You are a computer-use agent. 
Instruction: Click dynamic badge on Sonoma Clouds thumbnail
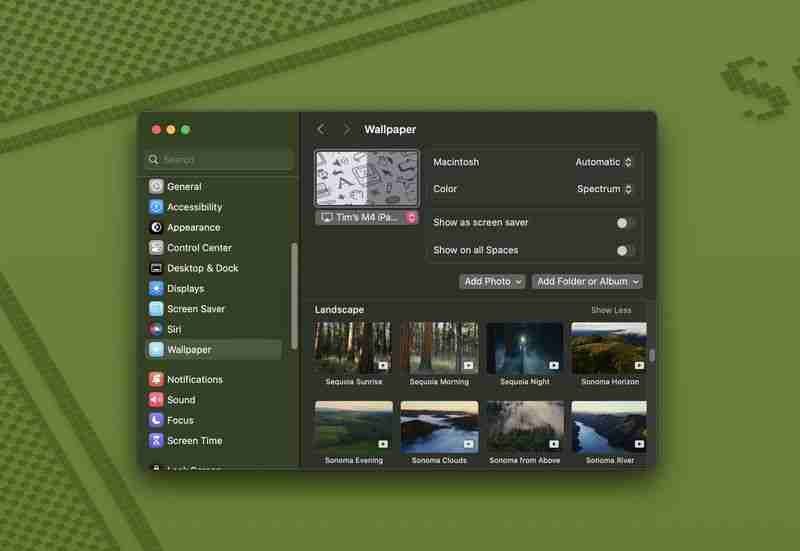468,444
